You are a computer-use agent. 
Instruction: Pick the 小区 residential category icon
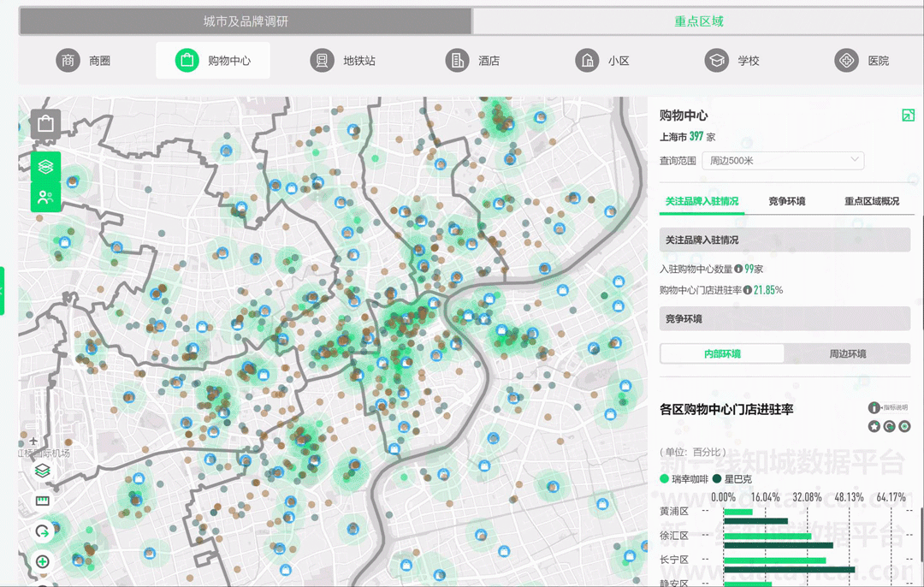point(587,61)
